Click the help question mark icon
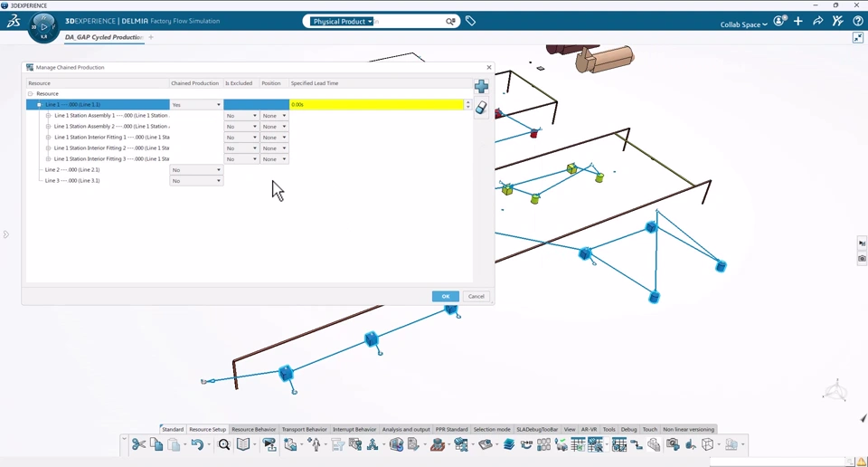The width and height of the screenshot is (868, 467). click(857, 21)
